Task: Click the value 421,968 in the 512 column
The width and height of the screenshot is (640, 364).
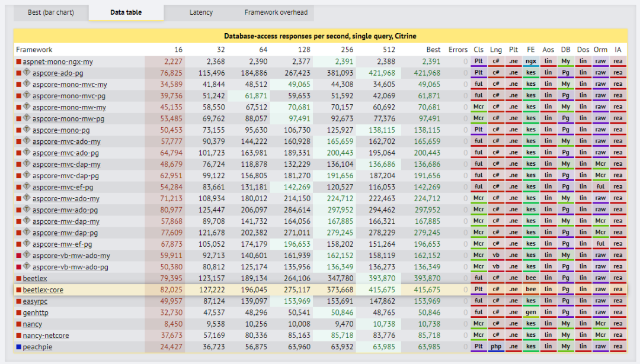Action: pyautogui.click(x=382, y=73)
